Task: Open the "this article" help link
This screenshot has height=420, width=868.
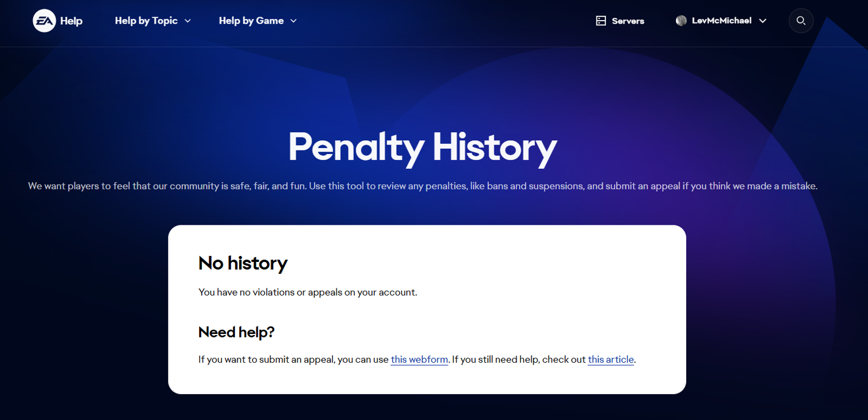Action: (x=611, y=359)
